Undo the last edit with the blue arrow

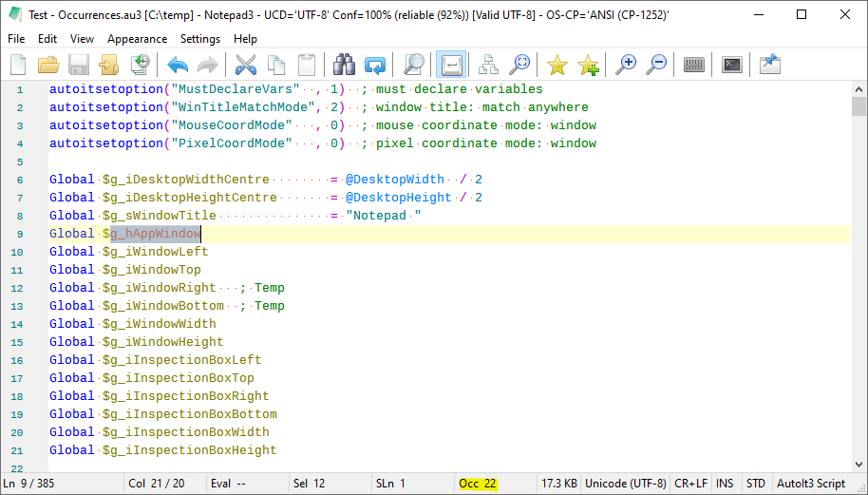tap(178, 65)
